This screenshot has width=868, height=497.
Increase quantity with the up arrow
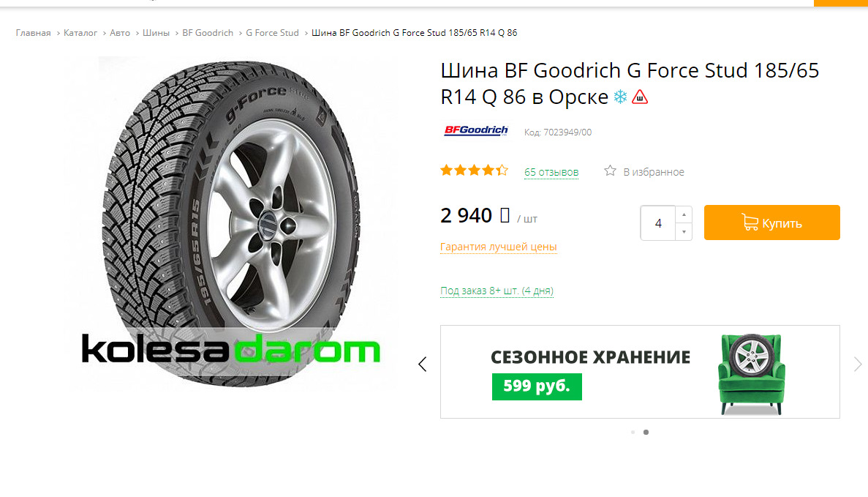pos(684,214)
